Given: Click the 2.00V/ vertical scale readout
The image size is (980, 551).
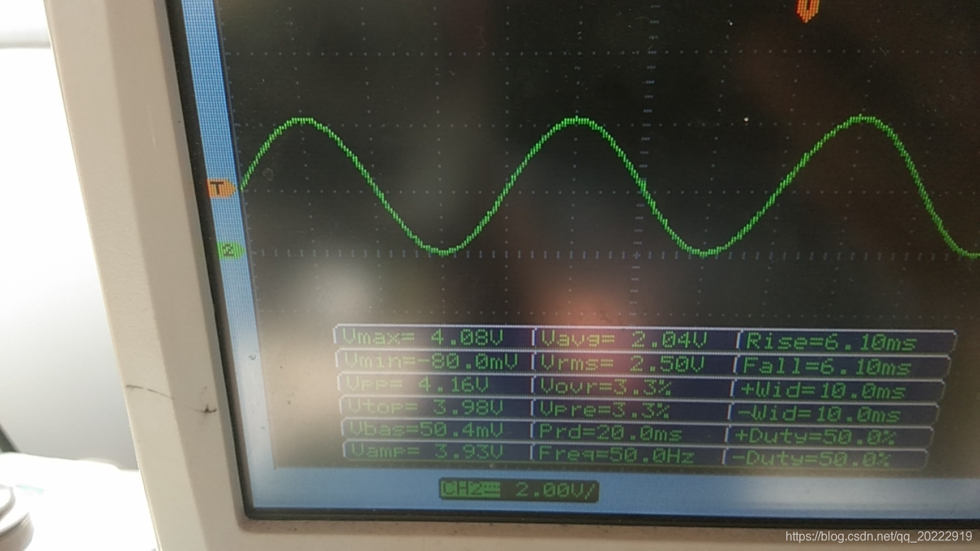Looking at the screenshot, I should tap(555, 491).
